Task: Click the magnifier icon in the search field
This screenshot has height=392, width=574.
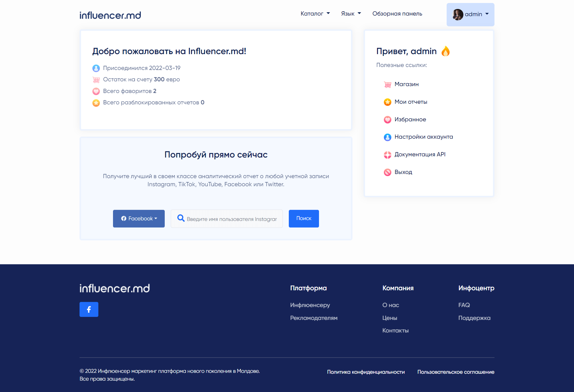Action: (x=181, y=218)
